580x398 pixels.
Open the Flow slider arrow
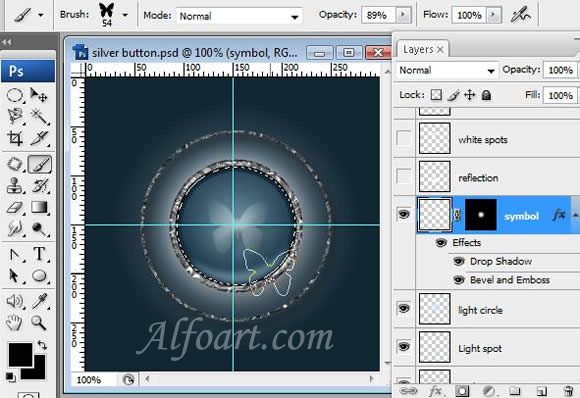(x=493, y=15)
